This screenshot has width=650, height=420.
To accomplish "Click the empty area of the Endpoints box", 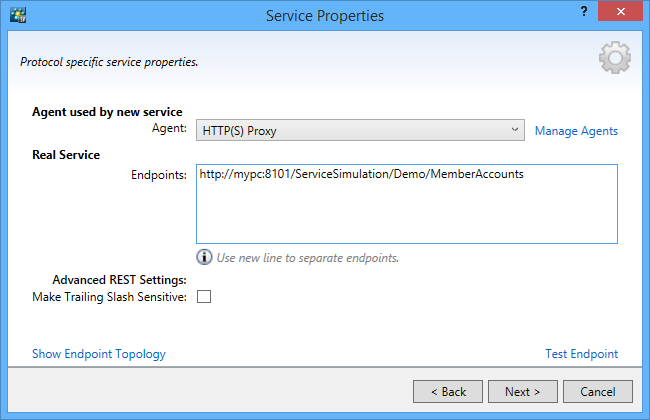I will point(407,215).
